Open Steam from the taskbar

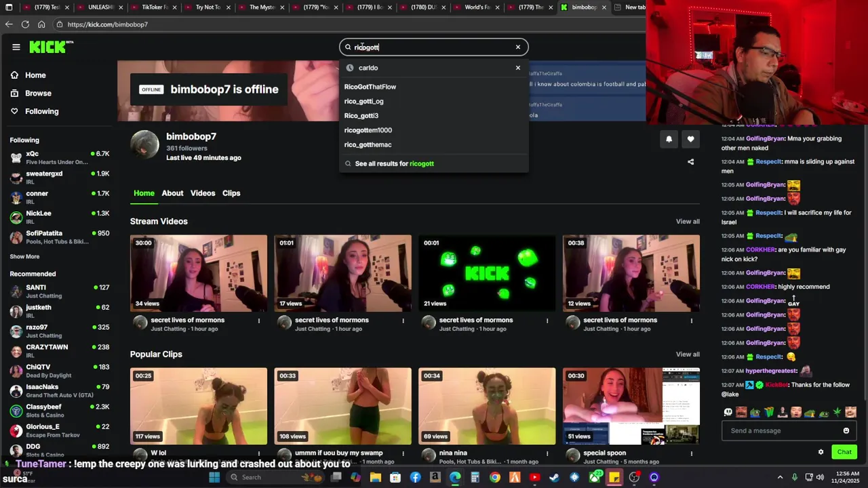click(x=554, y=477)
